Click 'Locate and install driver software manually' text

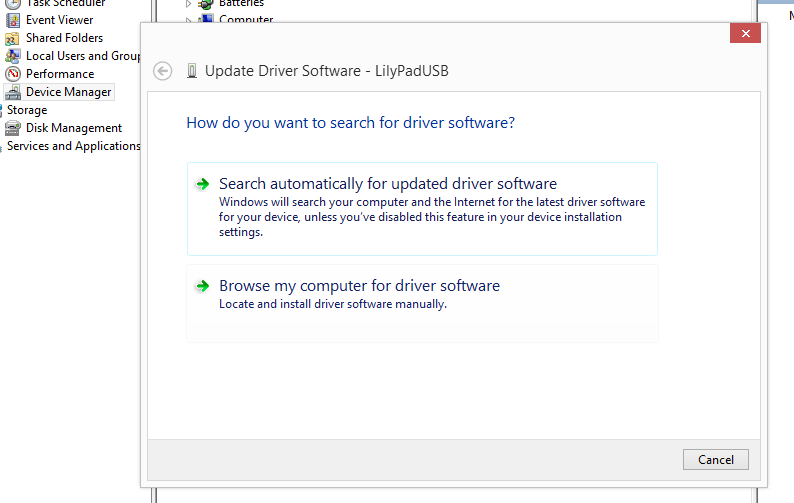click(333, 304)
